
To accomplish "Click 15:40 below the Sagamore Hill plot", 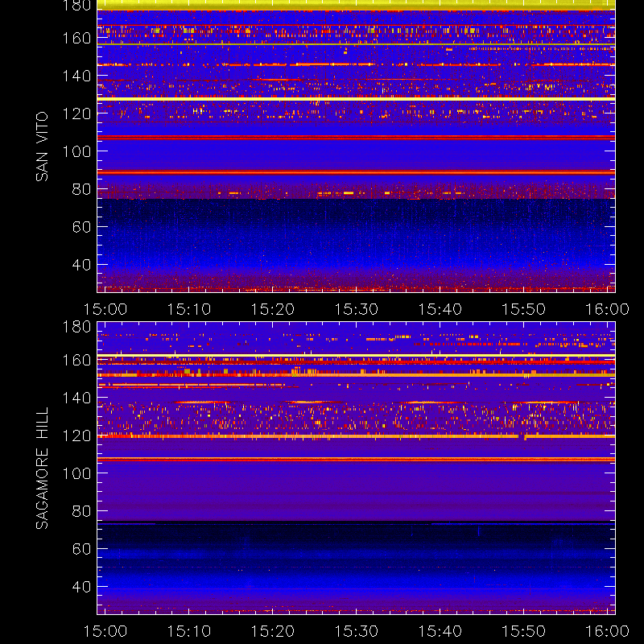I will 440,631.
